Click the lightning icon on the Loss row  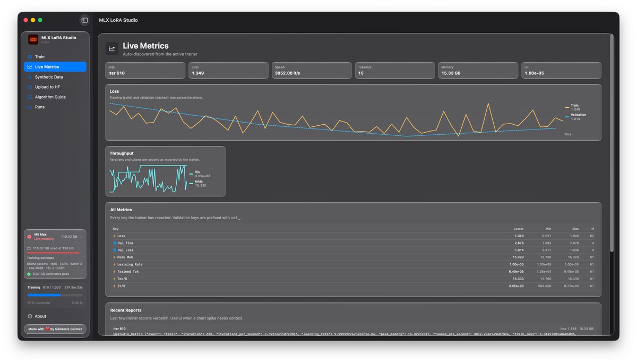pyautogui.click(x=114, y=236)
